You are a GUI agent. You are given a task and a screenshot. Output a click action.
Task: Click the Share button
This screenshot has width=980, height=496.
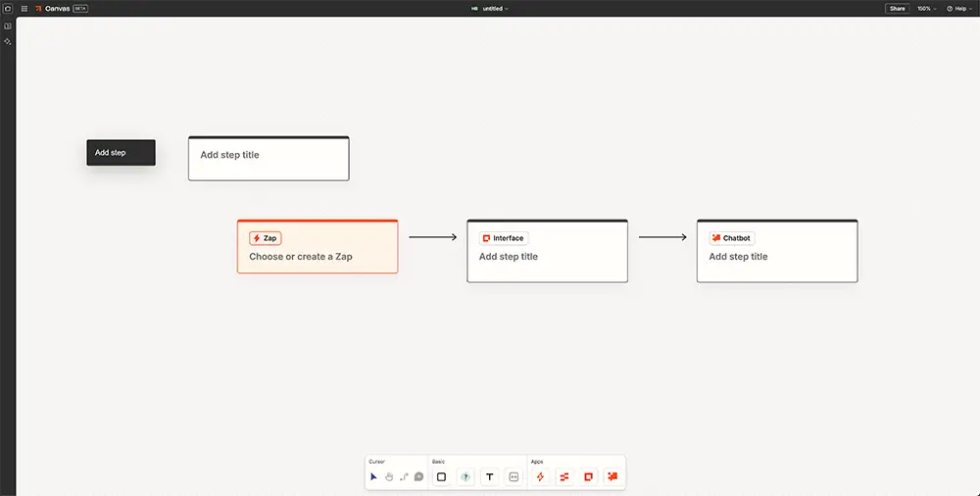897,8
